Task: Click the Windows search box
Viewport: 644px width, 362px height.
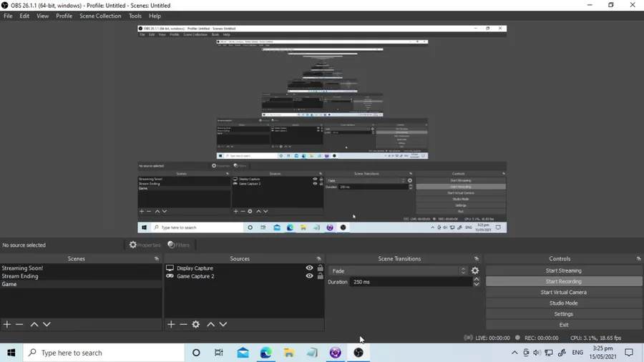Action: coord(104,353)
